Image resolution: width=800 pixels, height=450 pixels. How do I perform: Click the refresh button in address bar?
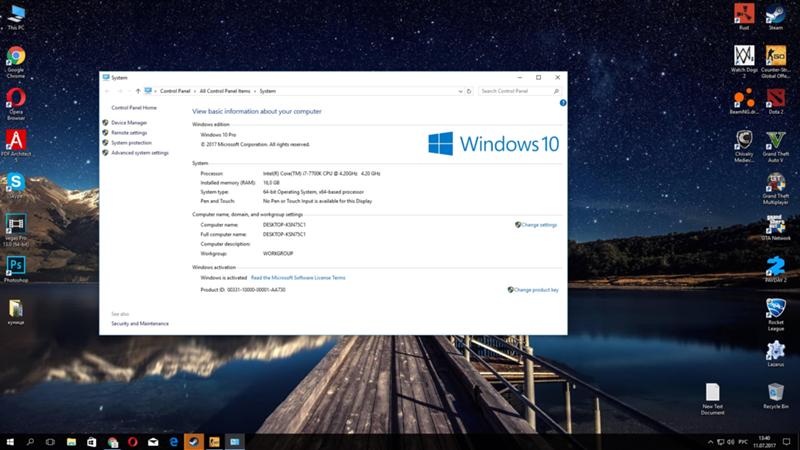click(469, 91)
